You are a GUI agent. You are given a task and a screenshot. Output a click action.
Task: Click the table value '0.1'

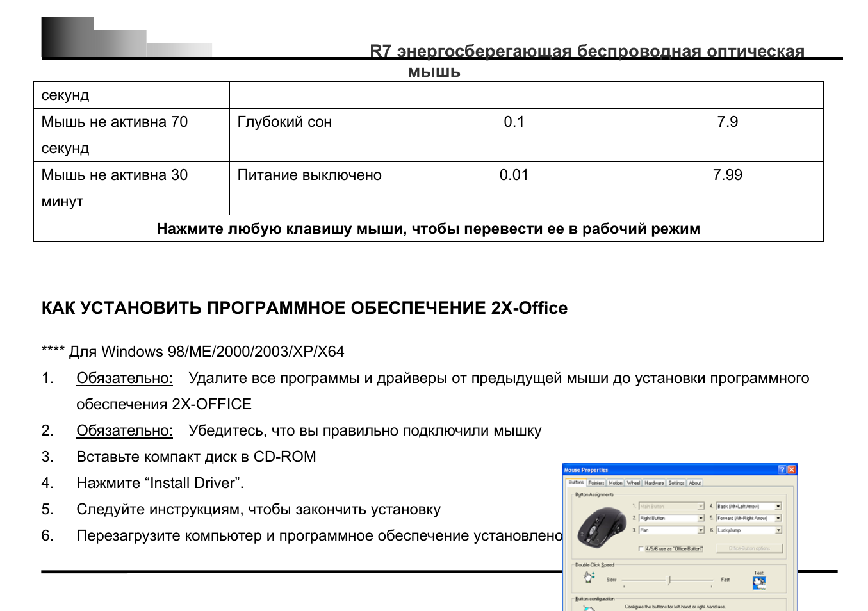514,122
